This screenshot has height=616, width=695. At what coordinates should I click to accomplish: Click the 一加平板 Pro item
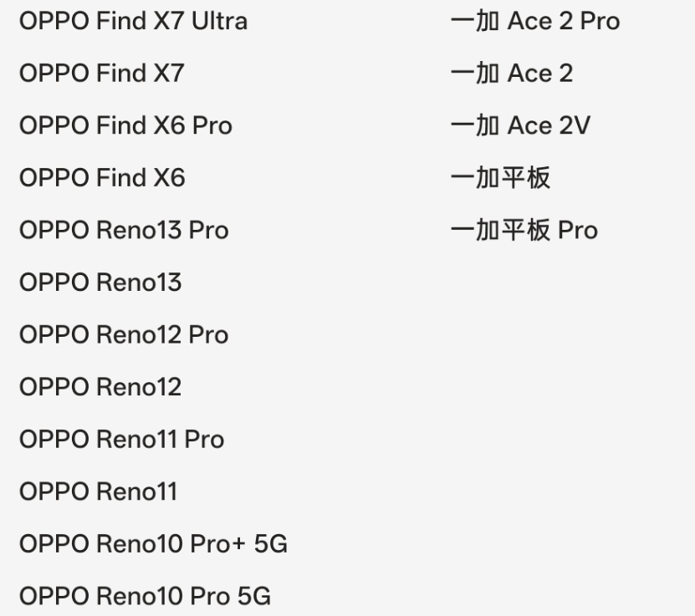524,230
